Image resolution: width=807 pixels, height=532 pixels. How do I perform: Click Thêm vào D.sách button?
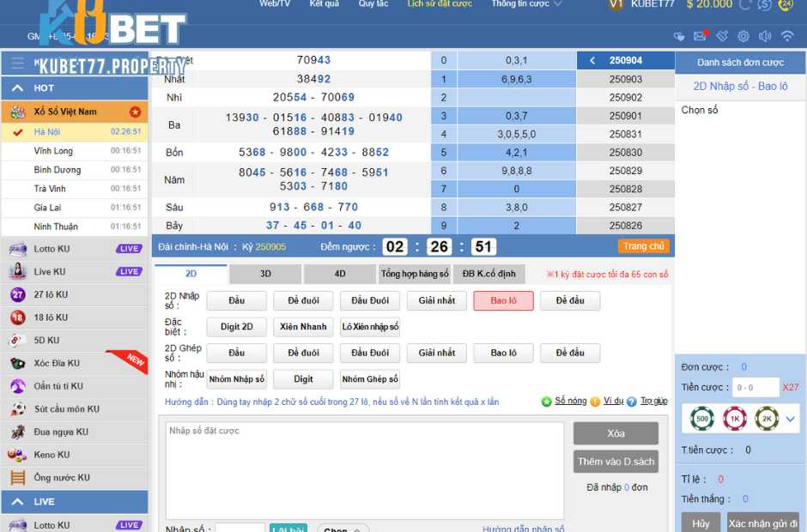coord(616,462)
